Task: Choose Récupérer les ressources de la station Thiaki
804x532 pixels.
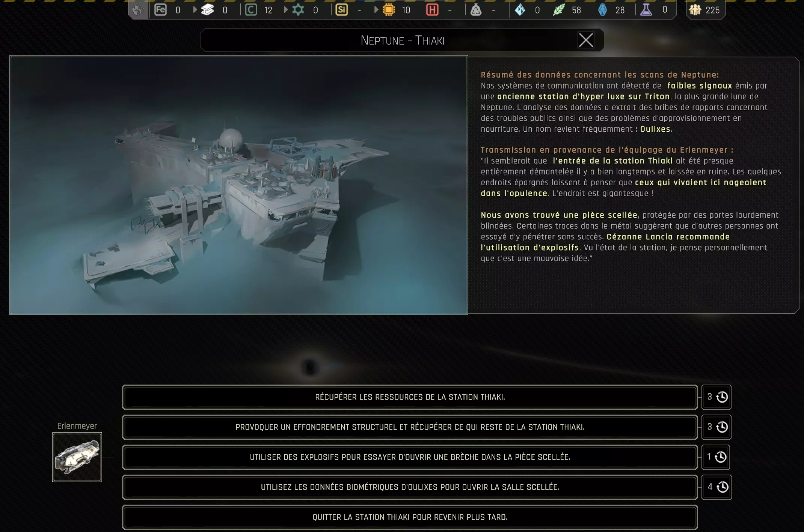Action: [410, 397]
